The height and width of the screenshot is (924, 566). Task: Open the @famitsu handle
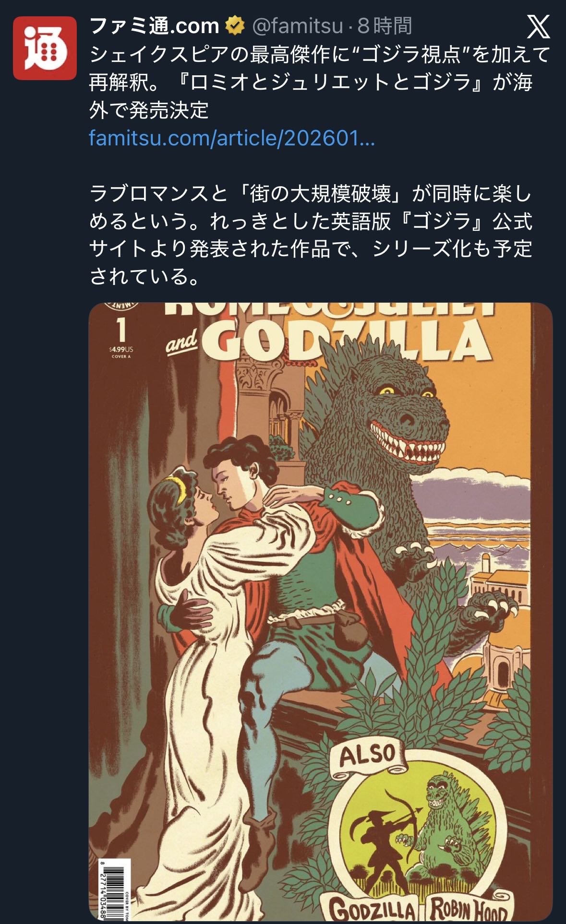(298, 26)
